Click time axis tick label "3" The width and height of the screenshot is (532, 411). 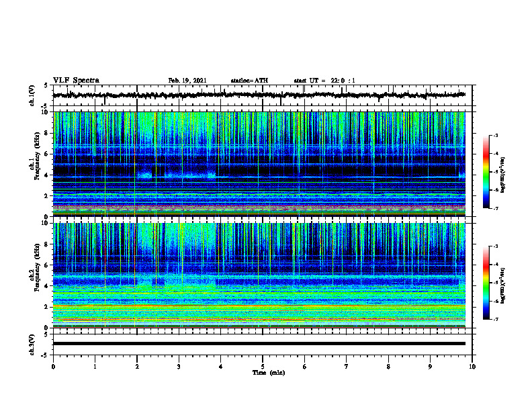[x=179, y=367]
